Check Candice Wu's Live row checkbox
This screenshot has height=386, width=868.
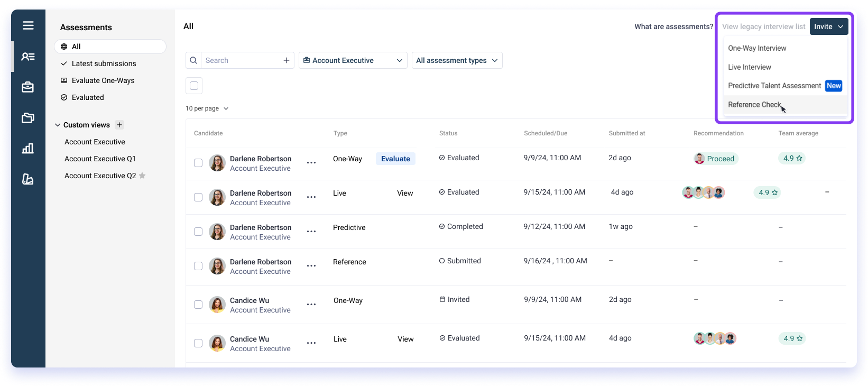pos(198,343)
